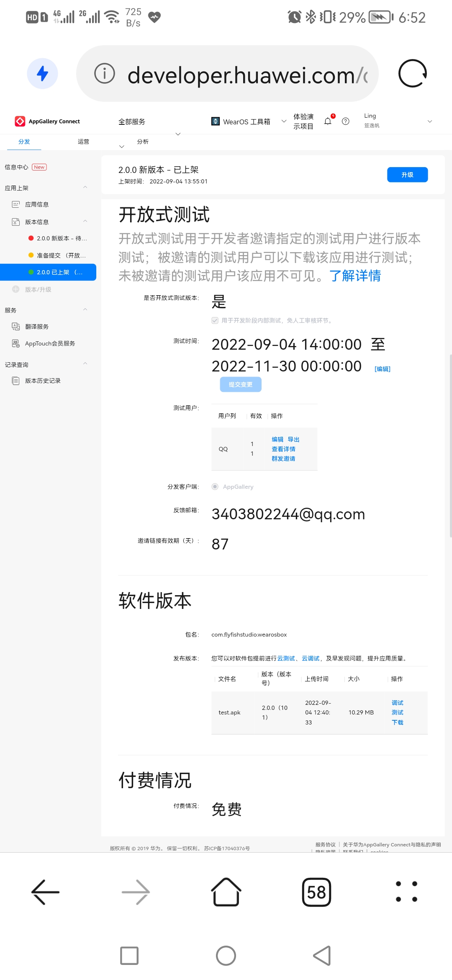The width and height of the screenshot is (452, 980).
Task: Open the 云调试 link
Action: tap(311, 658)
